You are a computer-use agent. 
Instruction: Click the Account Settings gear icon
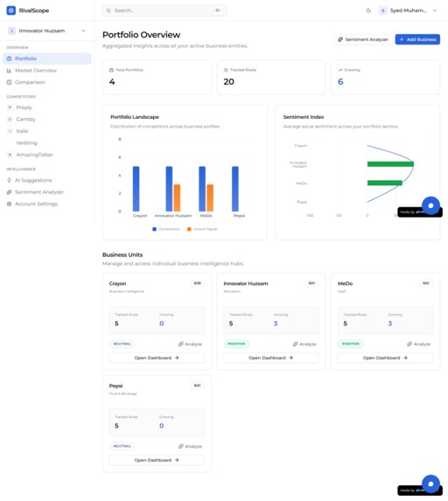[x=10, y=204]
